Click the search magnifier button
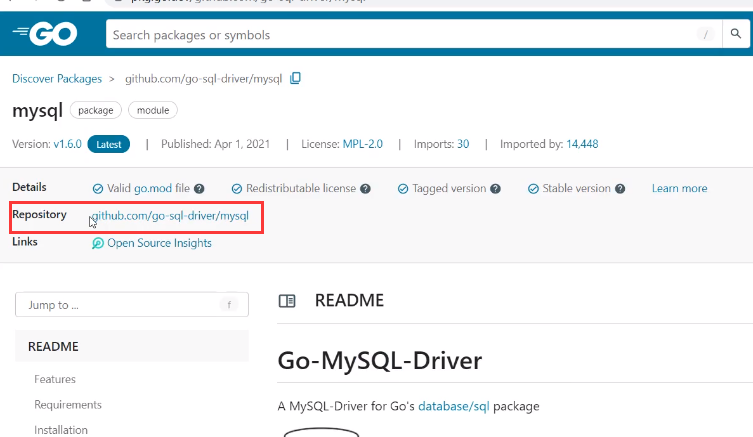 [735, 34]
